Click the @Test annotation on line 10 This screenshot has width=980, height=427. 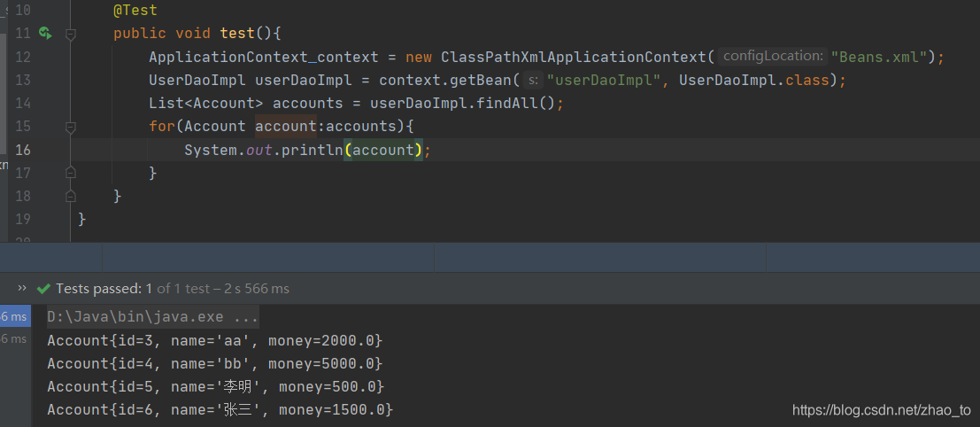(135, 11)
